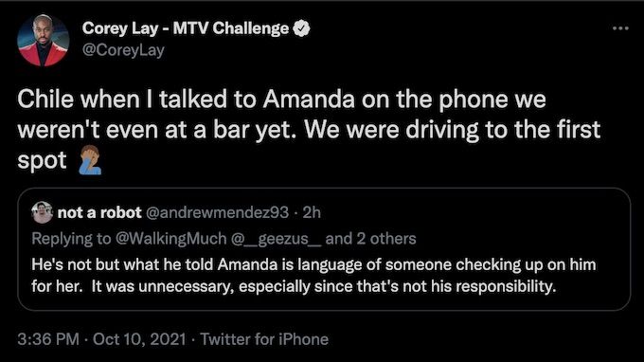
Task: Click the 2h timestamp on the quoted tweet
Action: click(x=312, y=212)
